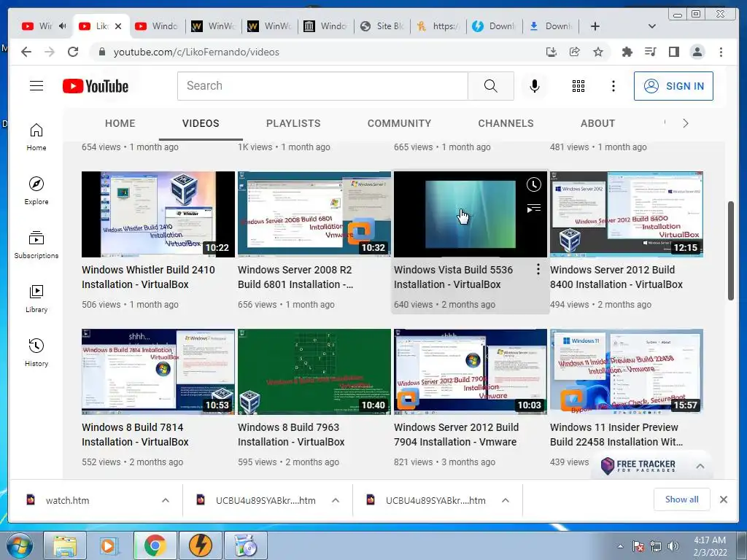Click the install app icon in address bar

551,52
